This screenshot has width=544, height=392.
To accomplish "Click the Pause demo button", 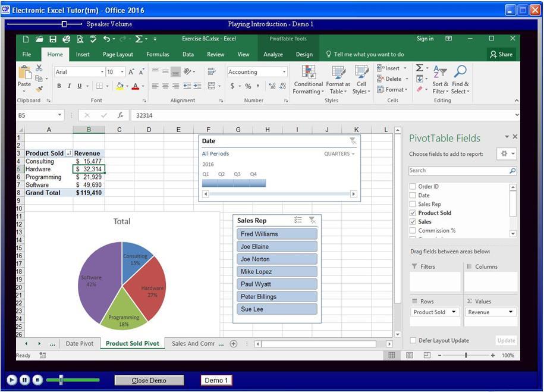I will tap(24, 380).
